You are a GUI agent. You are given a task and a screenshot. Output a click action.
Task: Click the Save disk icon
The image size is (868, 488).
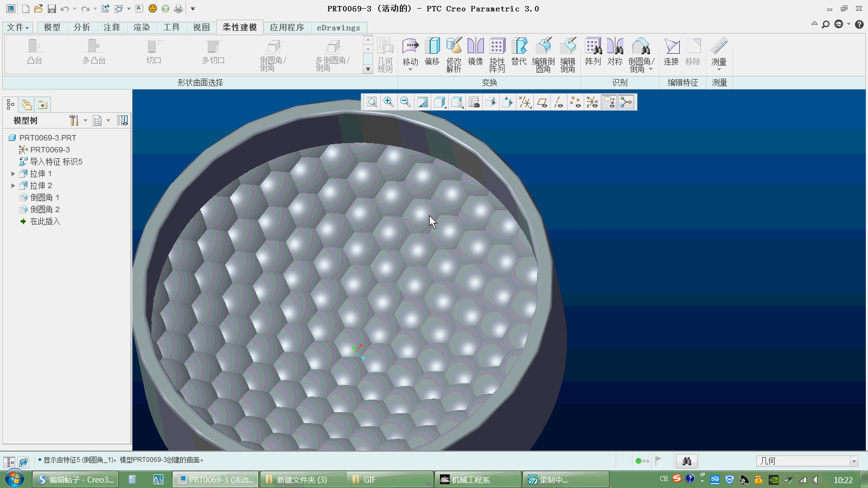[x=52, y=9]
